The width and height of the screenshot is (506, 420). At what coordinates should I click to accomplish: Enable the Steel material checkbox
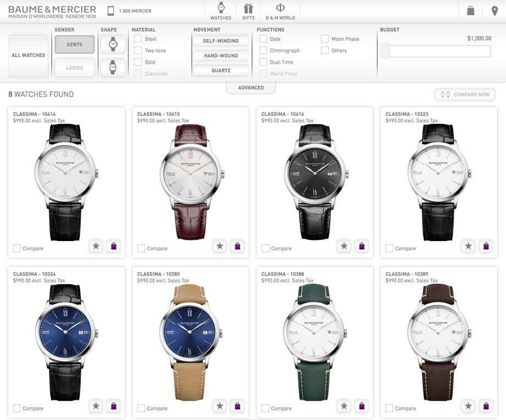coord(138,39)
